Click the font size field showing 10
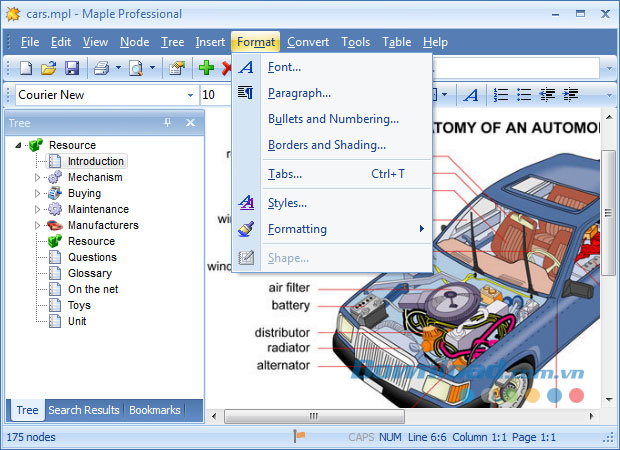 coord(215,95)
